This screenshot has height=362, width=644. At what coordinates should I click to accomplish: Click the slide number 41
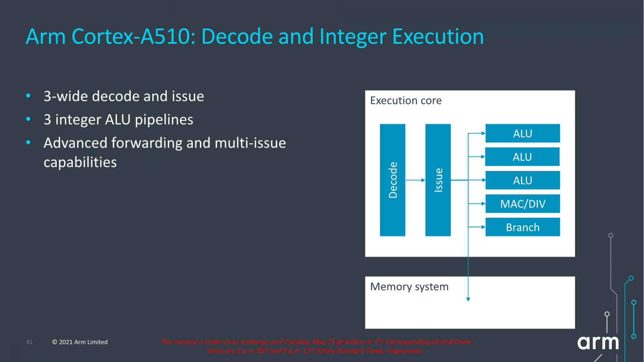click(x=29, y=342)
